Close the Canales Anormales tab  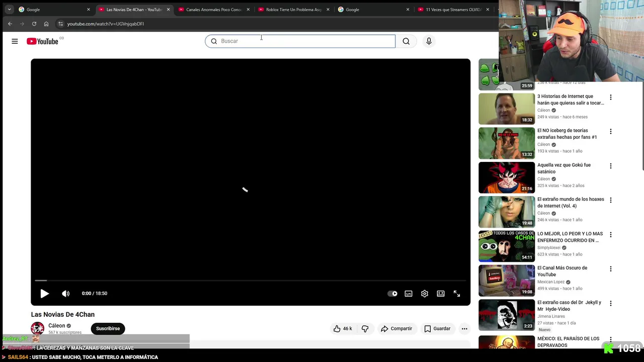[x=248, y=10]
